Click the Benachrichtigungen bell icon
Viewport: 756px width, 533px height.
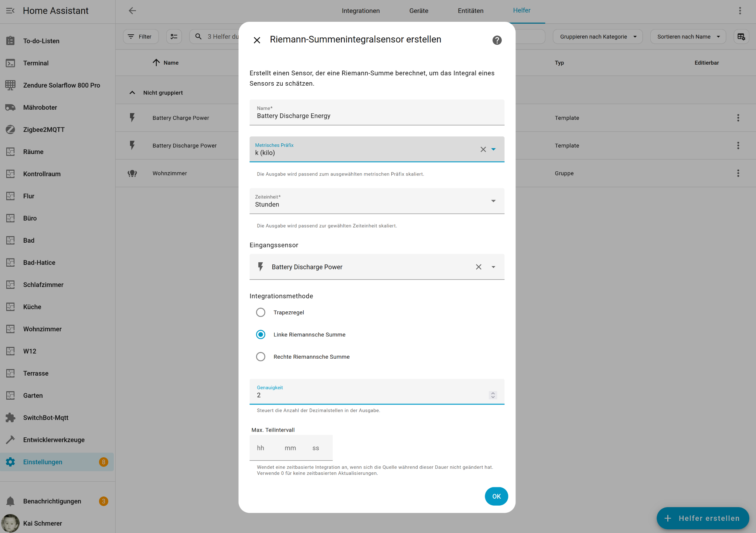[10, 501]
